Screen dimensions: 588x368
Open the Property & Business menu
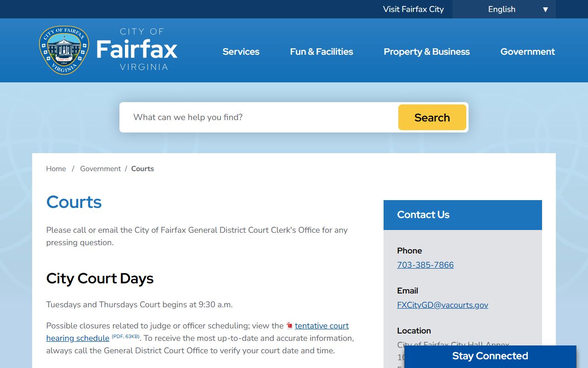click(x=427, y=52)
